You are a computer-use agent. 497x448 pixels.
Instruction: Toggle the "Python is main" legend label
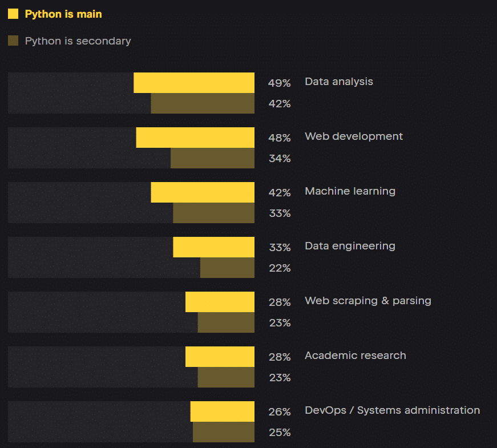63,14
